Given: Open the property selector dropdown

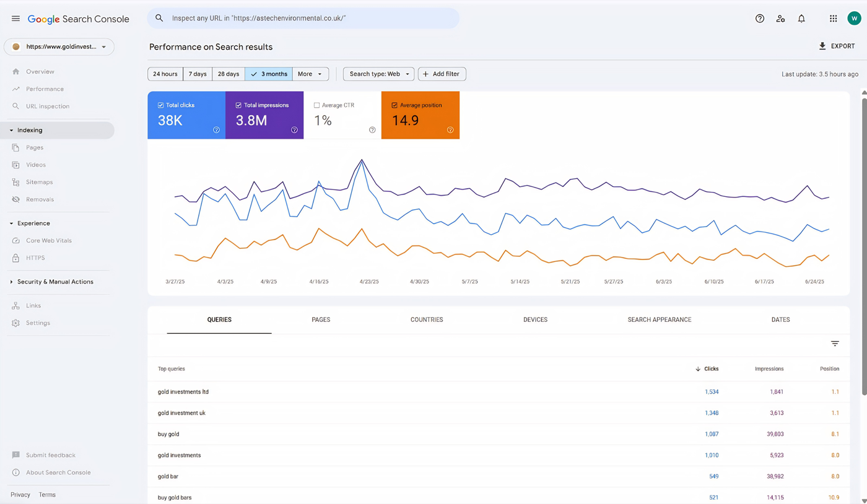Looking at the screenshot, I should tap(59, 47).
